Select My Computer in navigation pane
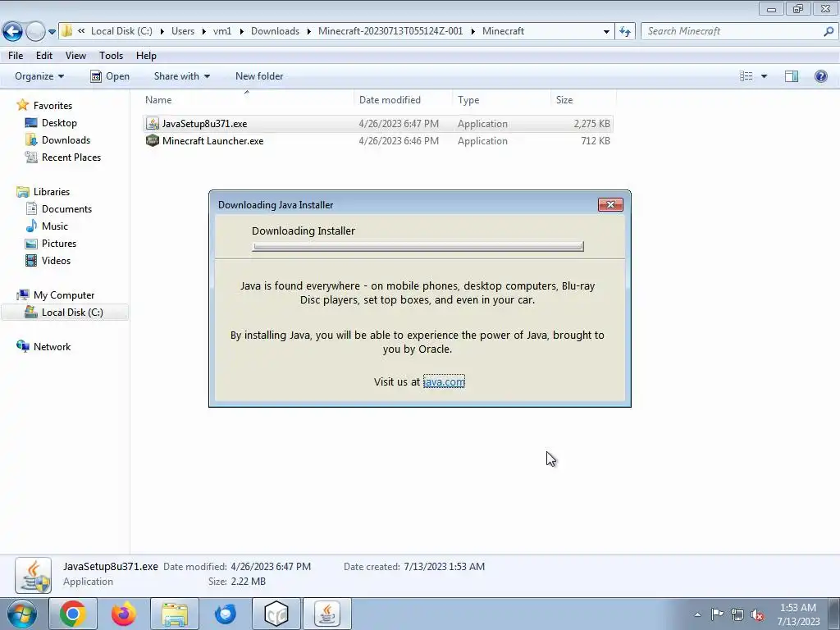Image resolution: width=840 pixels, height=630 pixels. coord(64,295)
